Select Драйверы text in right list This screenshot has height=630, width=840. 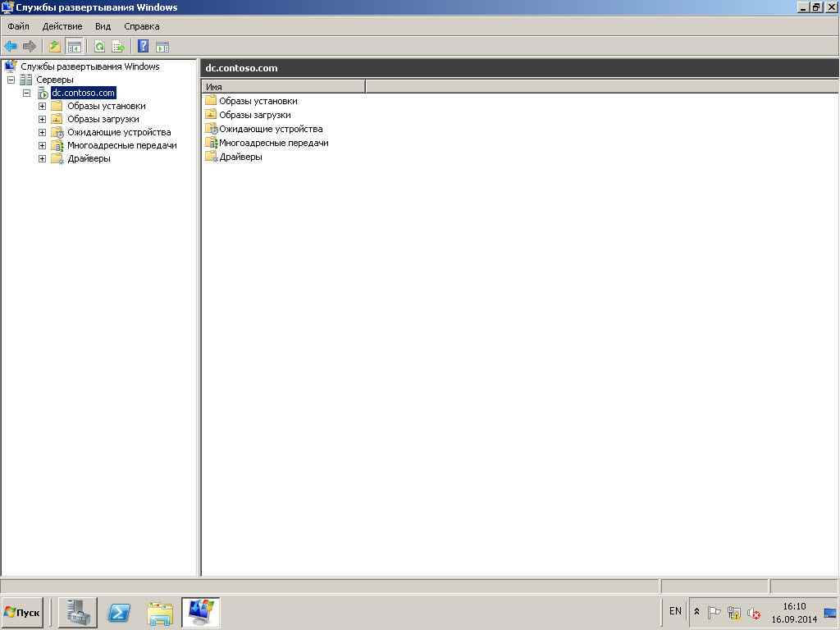(x=240, y=157)
